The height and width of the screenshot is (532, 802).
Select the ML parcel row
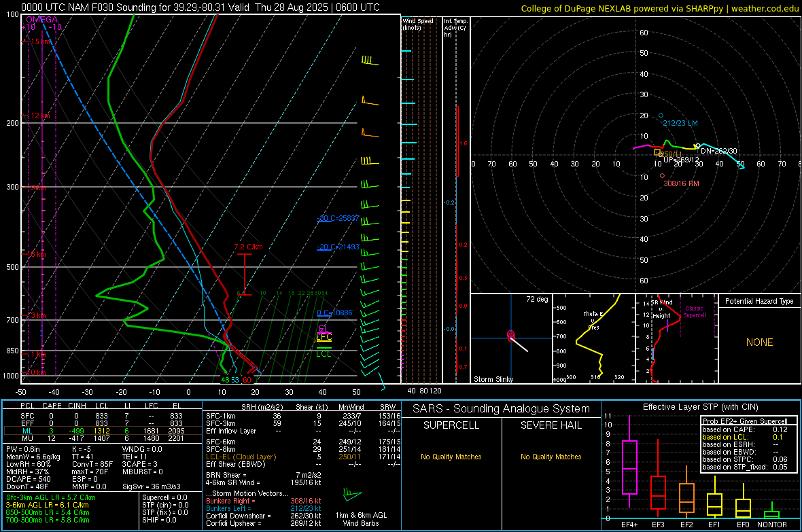point(103,431)
